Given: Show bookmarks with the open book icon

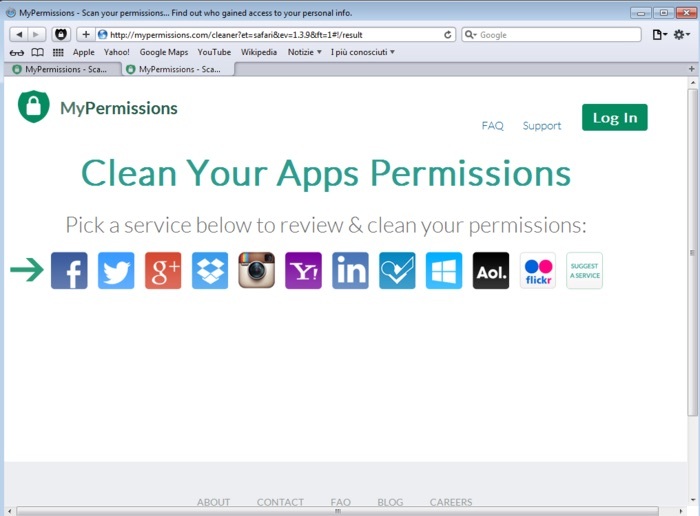Looking at the screenshot, I should click(38, 53).
